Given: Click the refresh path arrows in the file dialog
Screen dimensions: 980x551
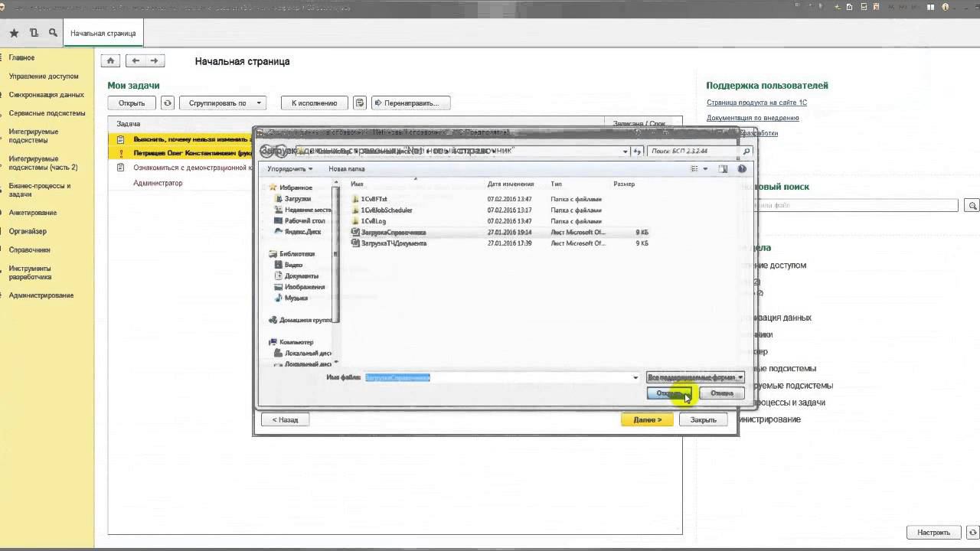Looking at the screenshot, I should 638,152.
